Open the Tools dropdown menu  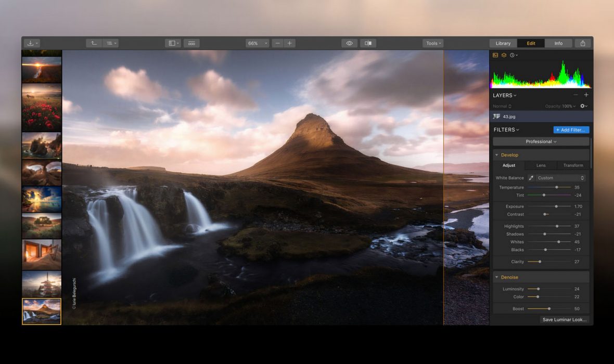pyautogui.click(x=433, y=43)
